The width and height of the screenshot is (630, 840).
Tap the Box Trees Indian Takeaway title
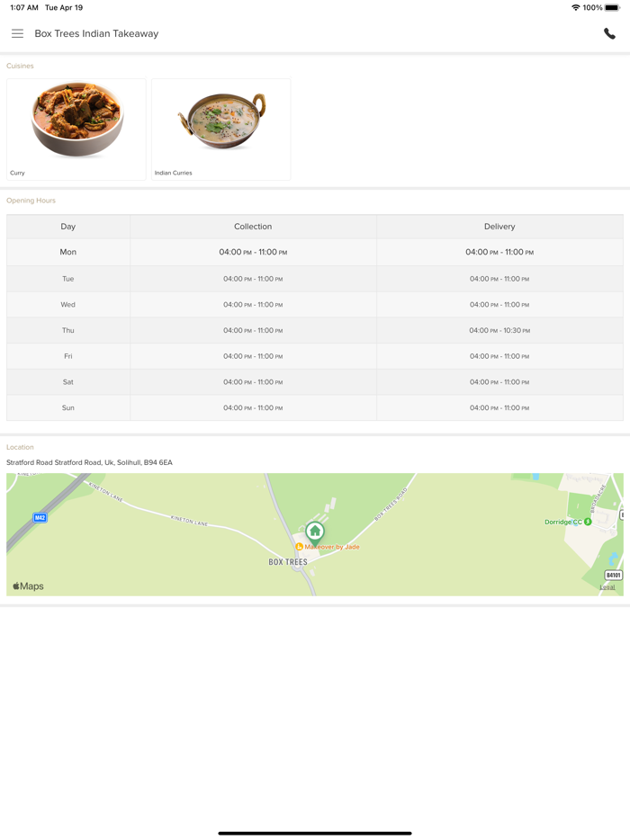tap(96, 34)
